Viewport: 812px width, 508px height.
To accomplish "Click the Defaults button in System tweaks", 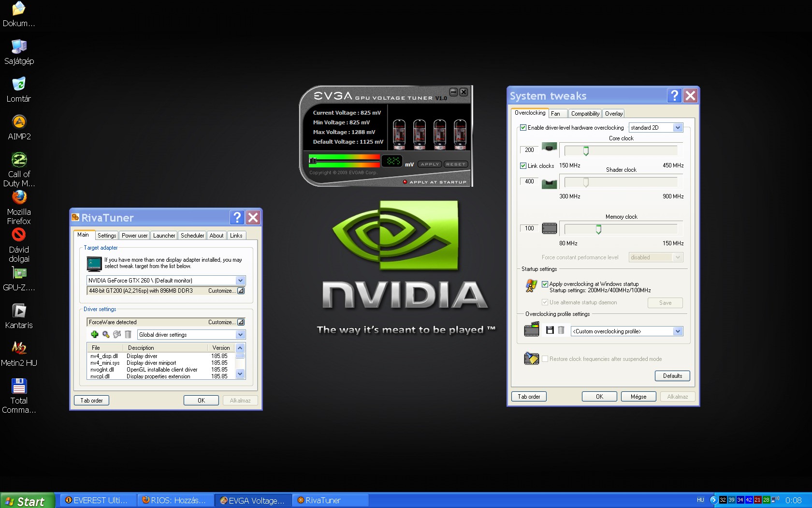I will 672,376.
